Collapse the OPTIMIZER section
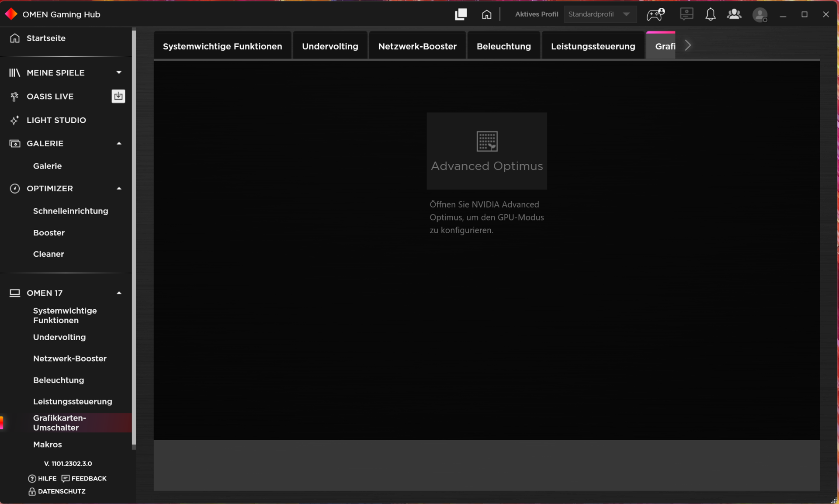The width and height of the screenshot is (839, 504). pyautogui.click(x=119, y=188)
